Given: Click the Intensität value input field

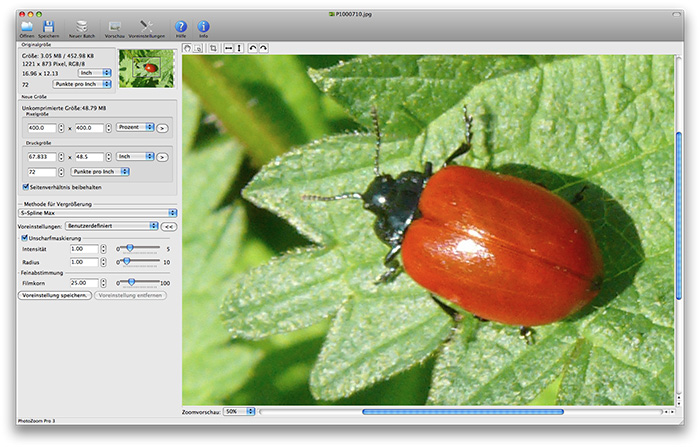Looking at the screenshot, I should point(84,249).
